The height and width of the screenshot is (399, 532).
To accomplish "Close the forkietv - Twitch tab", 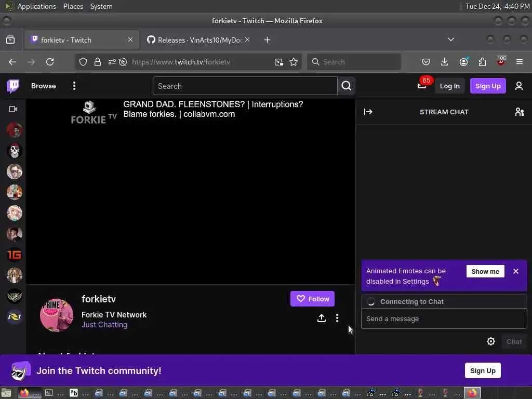I will (130, 39).
